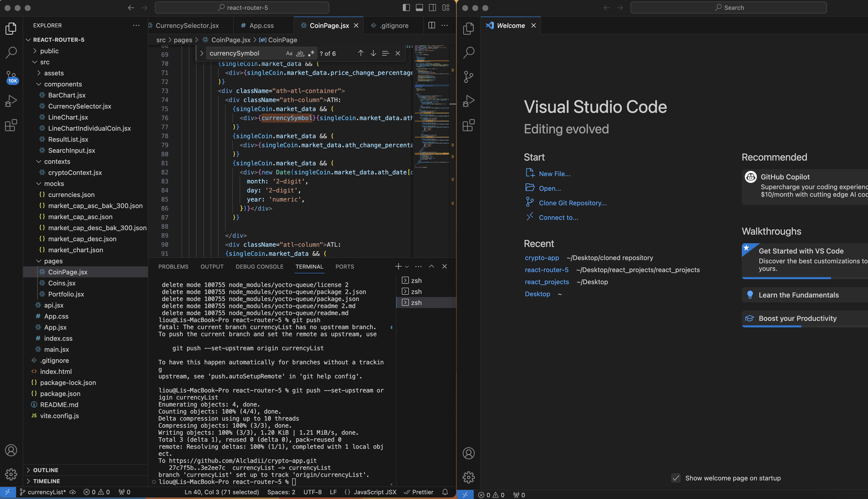Viewport: 868px width, 499px height.
Task: Open the Extensions view
Action: click(11, 125)
